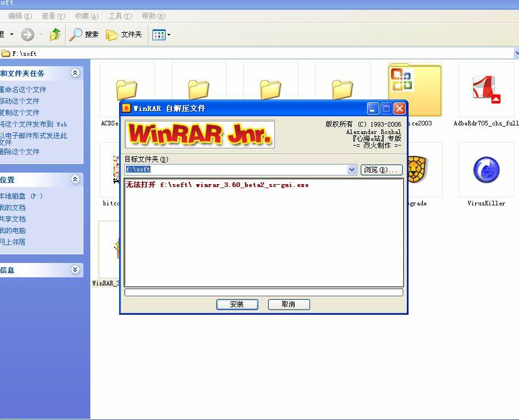519x420 pixels.
Task: Toggle the Folders (文件夹) toolbar button
Action: (124, 35)
